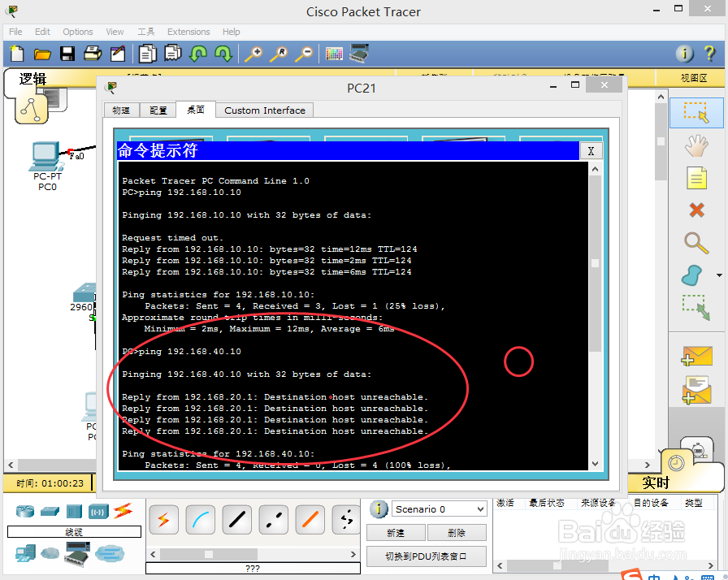Image resolution: width=728 pixels, height=580 pixels.
Task: Select the Wireless Devices category icon
Action: 98,511
